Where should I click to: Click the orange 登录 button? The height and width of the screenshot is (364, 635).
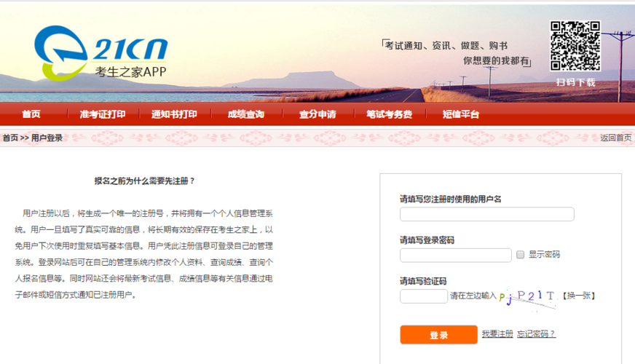click(x=438, y=334)
